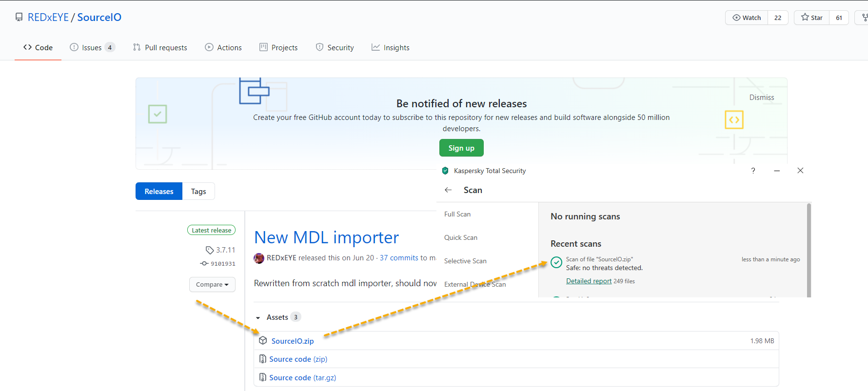This screenshot has height=391, width=868.
Task: Dismiss the release notification banner
Action: point(762,98)
